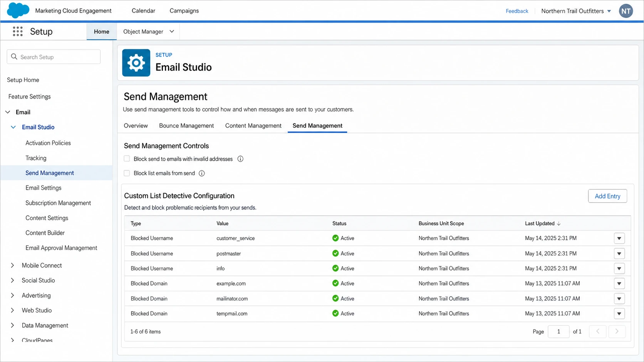Viewport: 644px width, 362px height.
Task: Select the Send Management tab
Action: click(x=317, y=126)
